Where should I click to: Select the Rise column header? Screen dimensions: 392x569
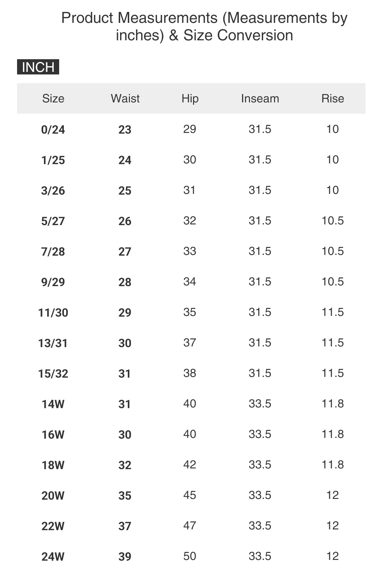coord(332,98)
